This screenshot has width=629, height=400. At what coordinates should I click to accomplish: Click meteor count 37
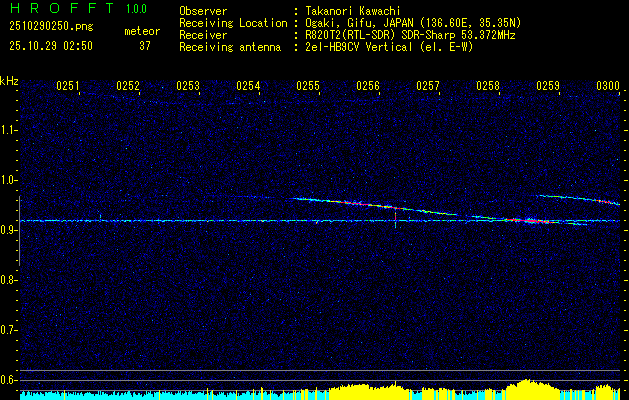point(145,46)
